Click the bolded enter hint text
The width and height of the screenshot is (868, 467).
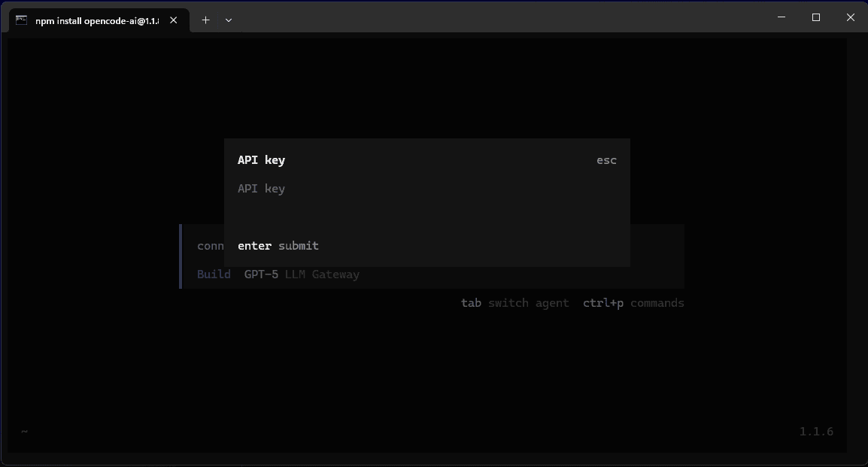[254, 245]
